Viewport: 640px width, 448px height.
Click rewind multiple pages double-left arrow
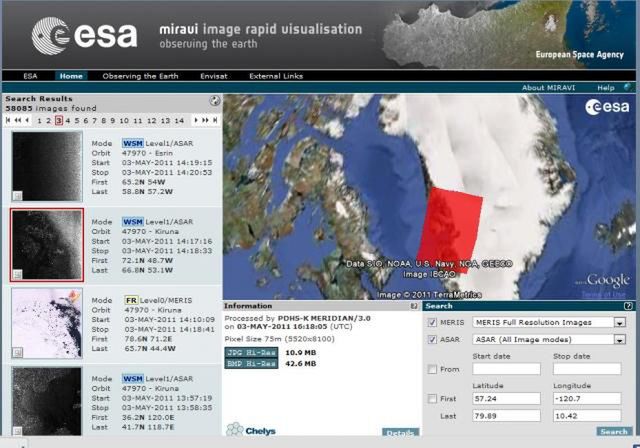pyautogui.click(x=18, y=120)
